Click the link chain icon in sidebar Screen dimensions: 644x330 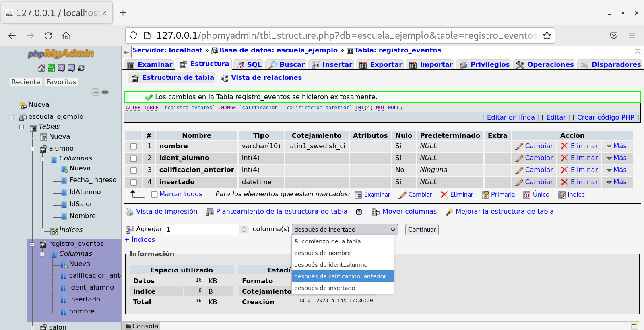click(x=105, y=92)
